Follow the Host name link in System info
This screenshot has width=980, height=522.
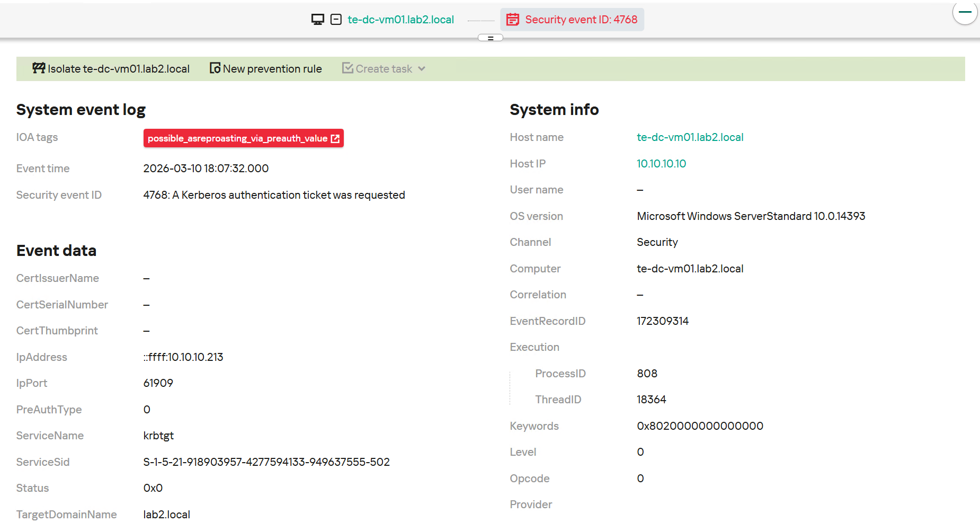pos(690,137)
